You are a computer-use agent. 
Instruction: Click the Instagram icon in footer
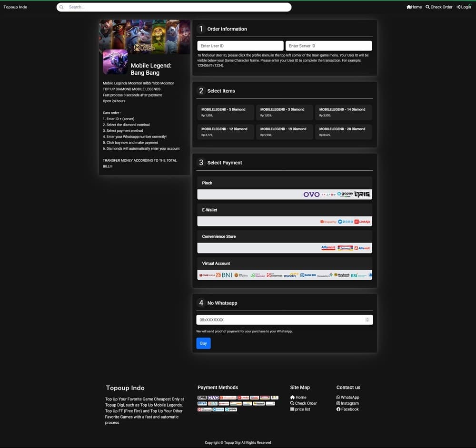point(338,403)
